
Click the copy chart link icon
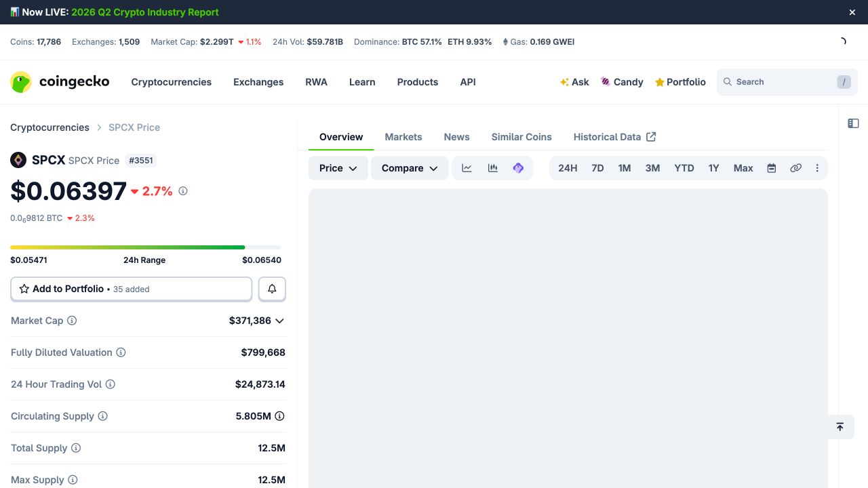795,168
